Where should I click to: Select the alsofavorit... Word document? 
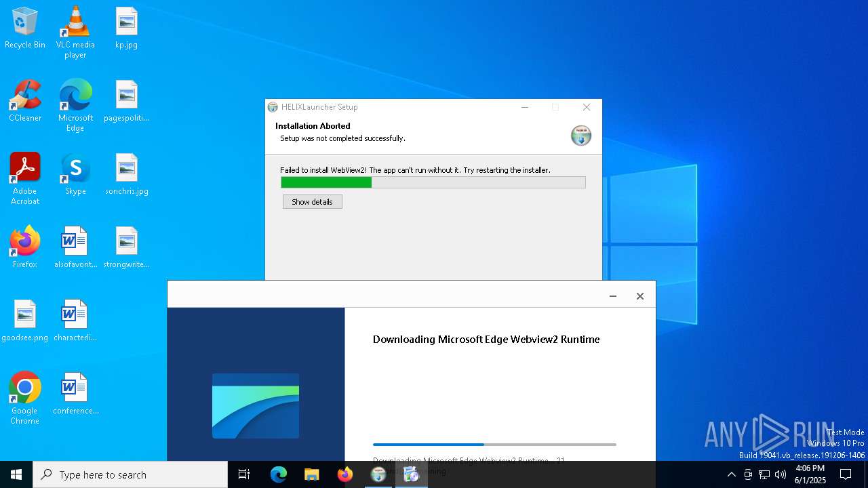[x=75, y=247]
